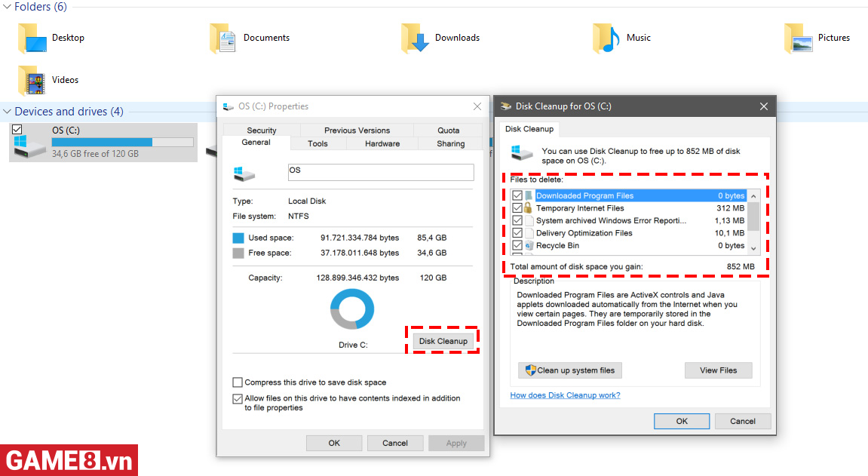
Task: Open the Downloads folder icon
Action: pos(415,38)
